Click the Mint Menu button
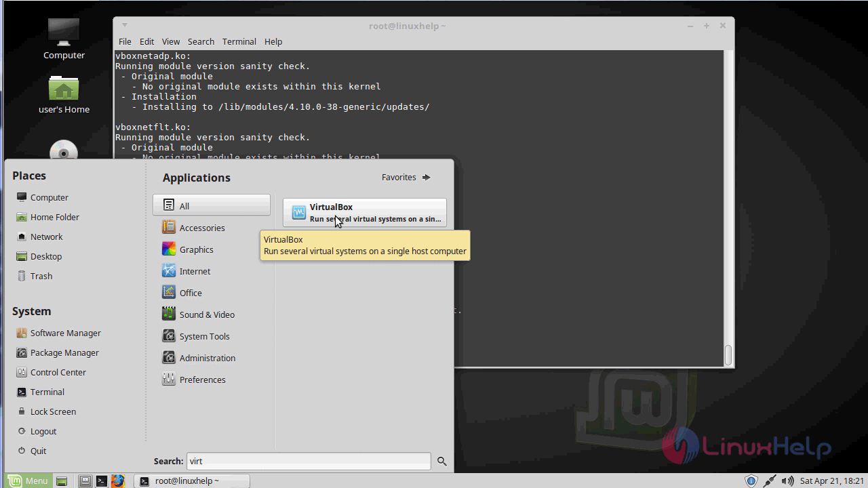The image size is (868, 488). pos(28,481)
